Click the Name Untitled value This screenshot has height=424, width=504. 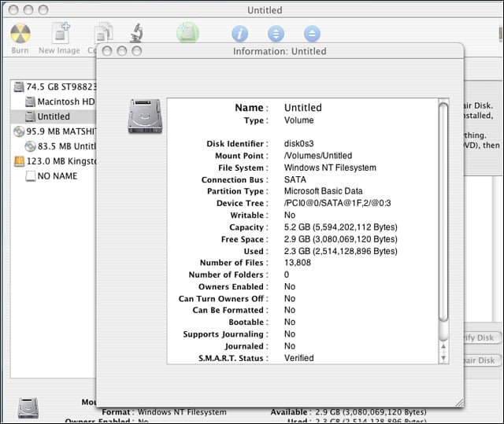(x=303, y=108)
